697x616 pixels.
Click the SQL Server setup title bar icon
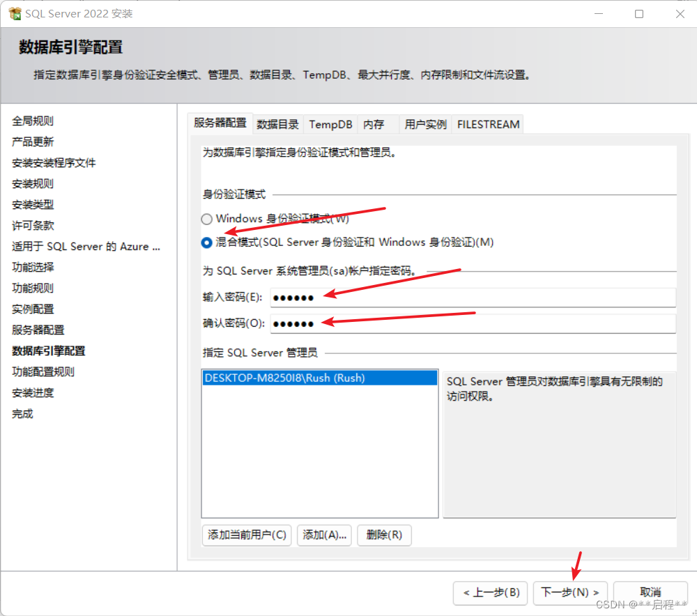pyautogui.click(x=15, y=14)
